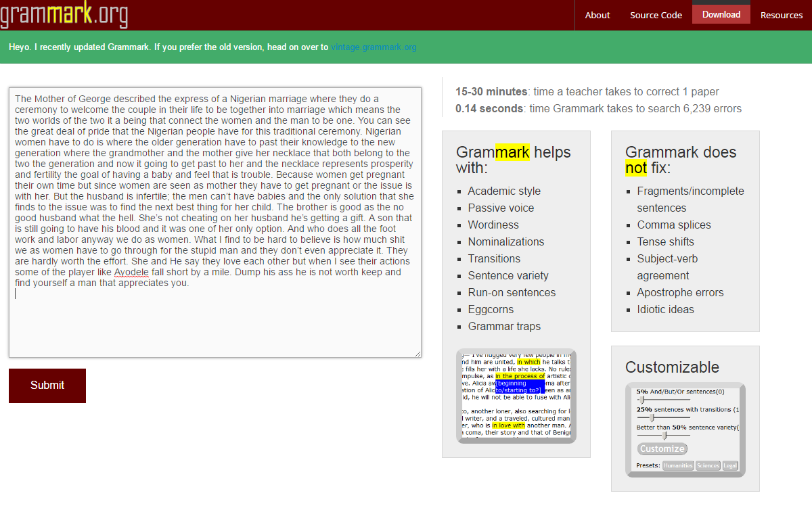
Task: Open the Download page
Action: (721, 14)
